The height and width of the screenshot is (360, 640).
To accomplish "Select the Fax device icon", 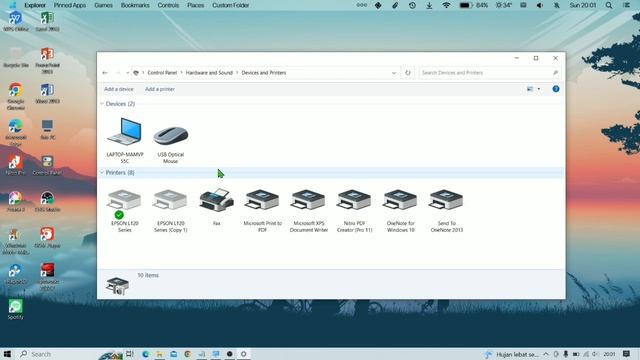I will click(216, 207).
